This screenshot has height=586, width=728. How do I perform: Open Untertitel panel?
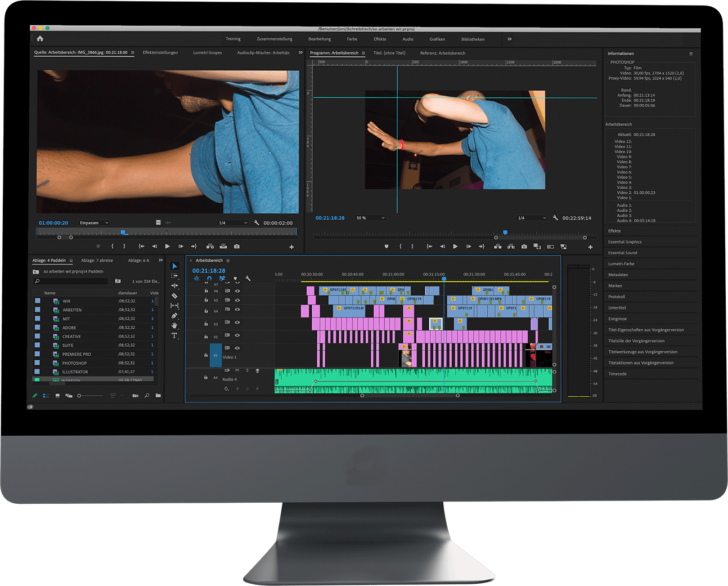coord(617,307)
